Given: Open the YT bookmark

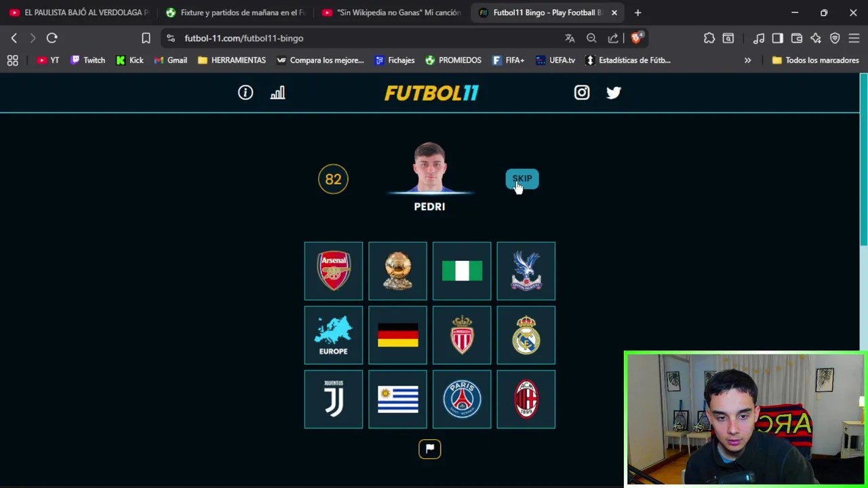Looking at the screenshot, I should pyautogui.click(x=48, y=60).
